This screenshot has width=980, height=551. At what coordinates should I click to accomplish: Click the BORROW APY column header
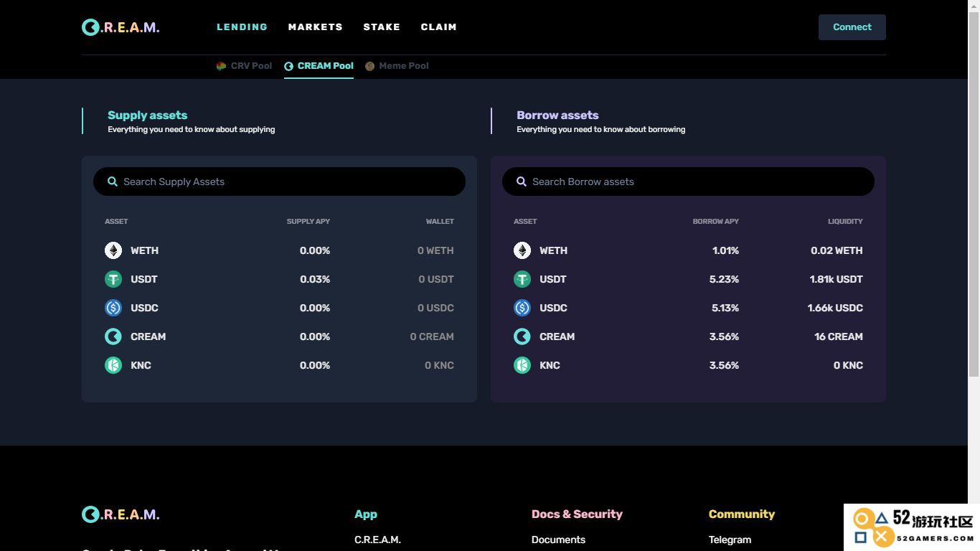[715, 221]
